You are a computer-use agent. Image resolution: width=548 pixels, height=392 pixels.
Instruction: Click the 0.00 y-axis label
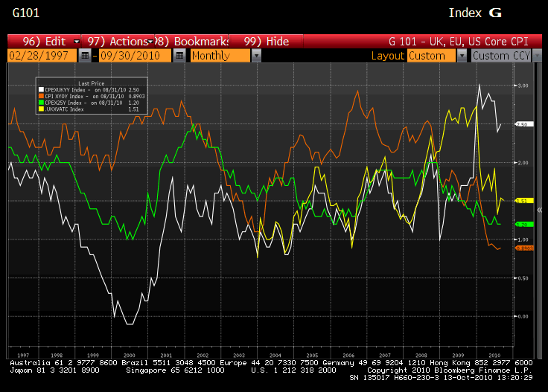click(x=523, y=317)
